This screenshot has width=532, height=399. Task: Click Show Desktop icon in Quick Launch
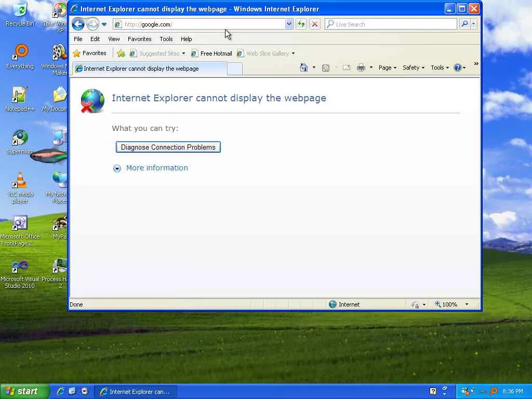pyautogui.click(x=72, y=391)
